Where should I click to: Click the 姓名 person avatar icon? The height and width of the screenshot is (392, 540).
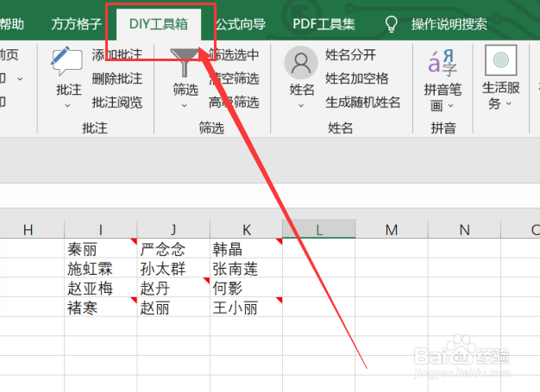click(301, 63)
